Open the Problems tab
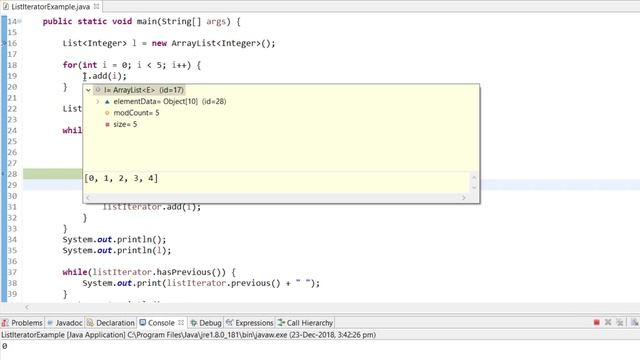The height and width of the screenshot is (360, 640). point(22,323)
